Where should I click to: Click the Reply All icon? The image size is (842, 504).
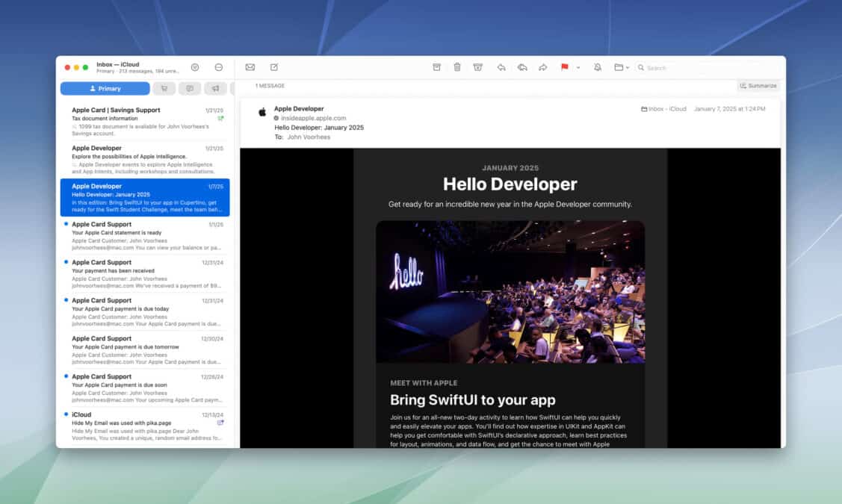coord(522,67)
